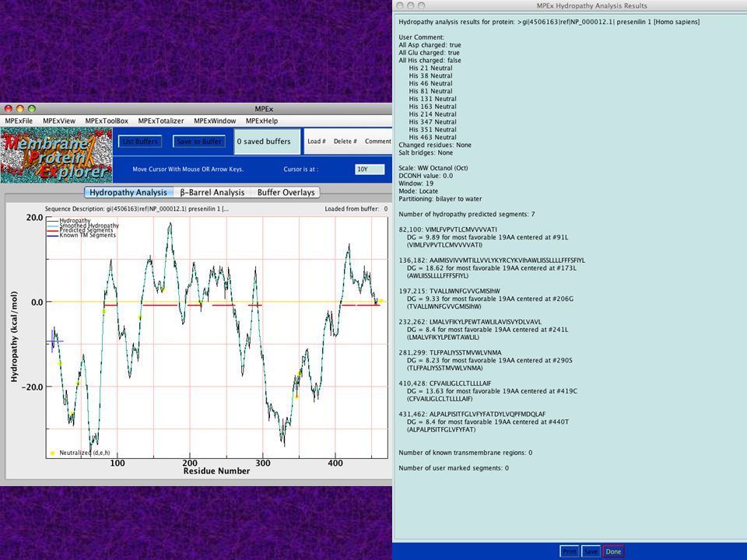Click the 'His 463 Neutral' line

pos(433,137)
